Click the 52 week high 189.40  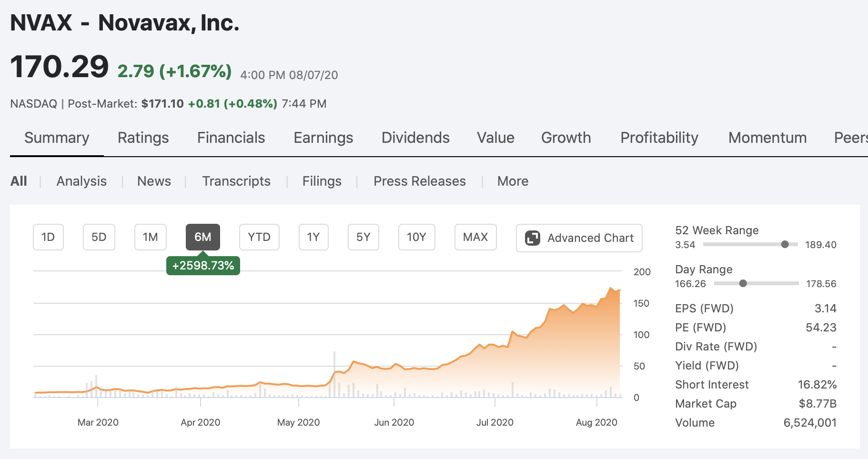821,244
